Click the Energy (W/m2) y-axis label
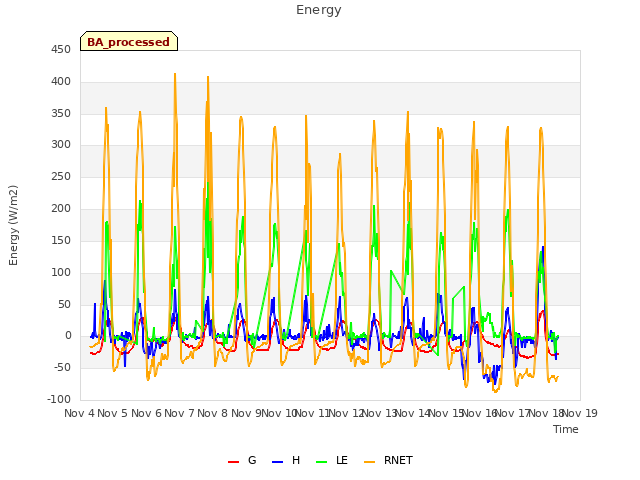The image size is (640, 480). (x=13, y=225)
